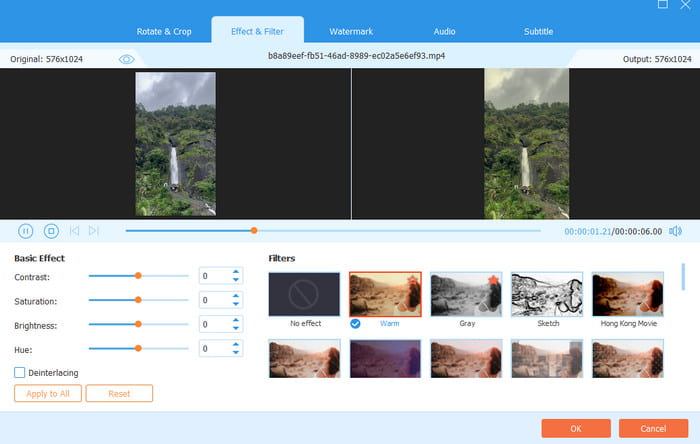Click the Original: 576x1024 label
Viewport: 700px width, 444px height.
click(46, 59)
